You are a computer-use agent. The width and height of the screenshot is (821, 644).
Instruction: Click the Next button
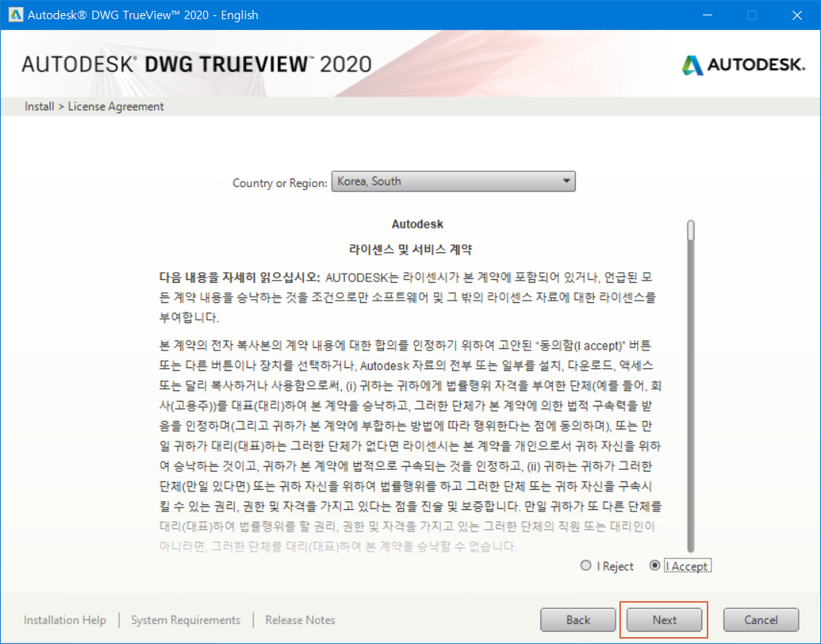click(x=664, y=620)
